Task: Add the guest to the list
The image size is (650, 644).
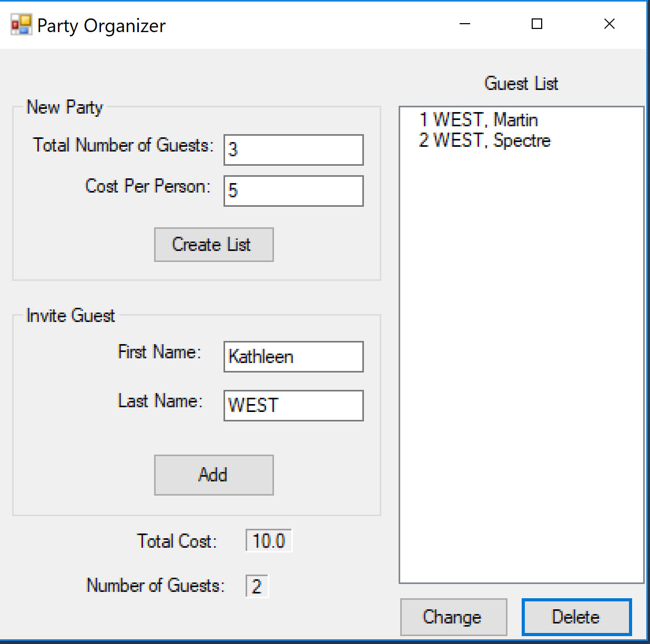Action: (x=214, y=475)
